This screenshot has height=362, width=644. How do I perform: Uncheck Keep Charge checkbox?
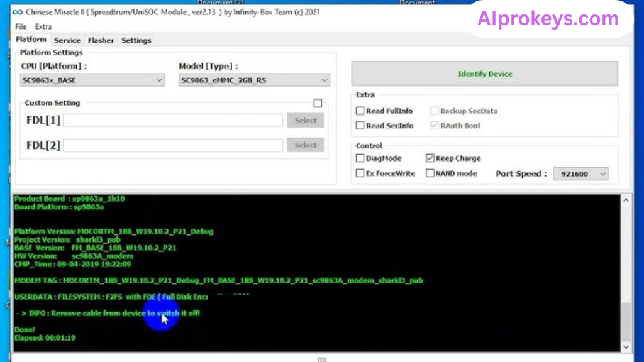430,158
